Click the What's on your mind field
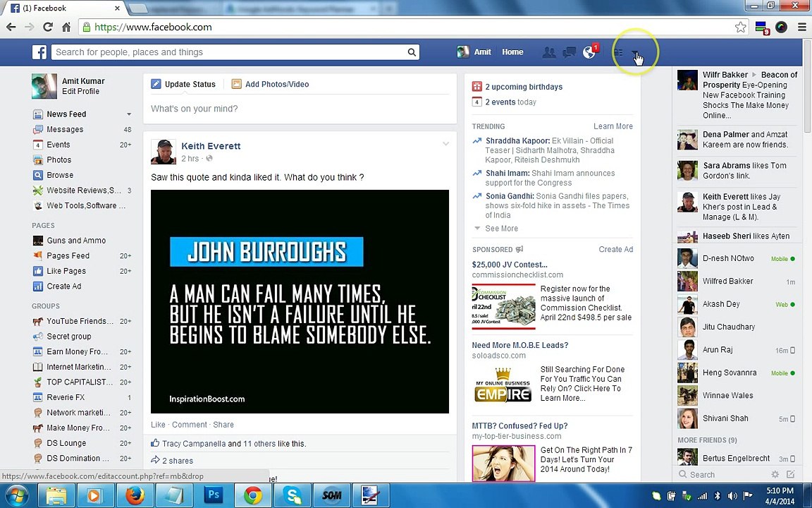The image size is (812, 508). (x=300, y=109)
